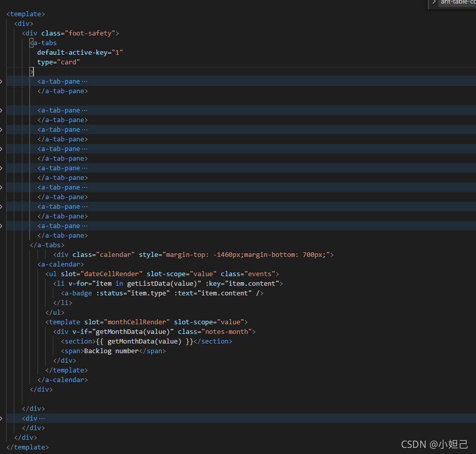Screen dimensions: 476x454
Task: Click v-if="getMonthData(value)" directive
Action: tap(123, 332)
